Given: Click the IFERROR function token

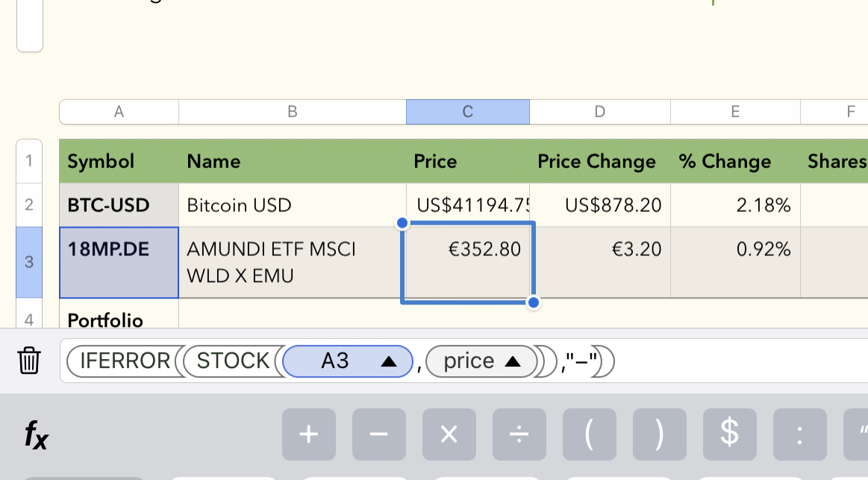Looking at the screenshot, I should point(125,361).
